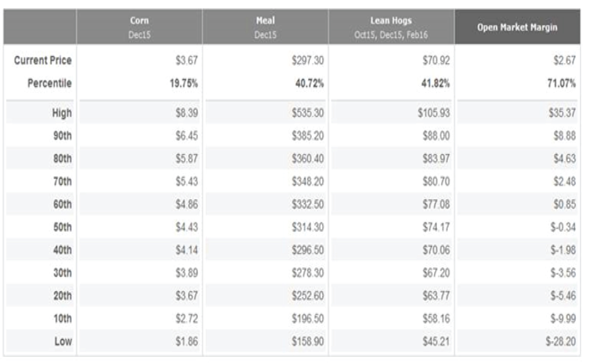Click the 90th percentile row label
This screenshot has height=364, width=590.
62,136
